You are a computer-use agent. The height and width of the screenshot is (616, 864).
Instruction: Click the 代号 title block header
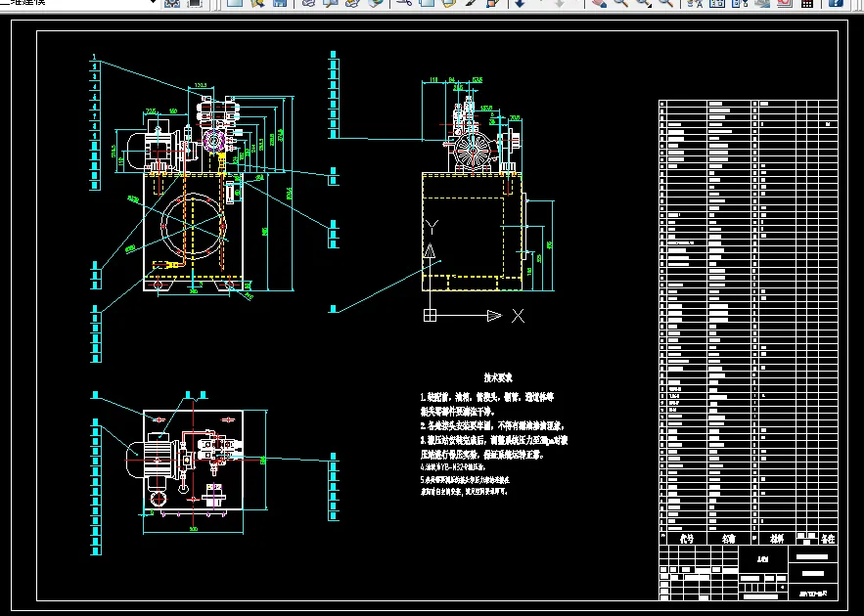click(687, 539)
